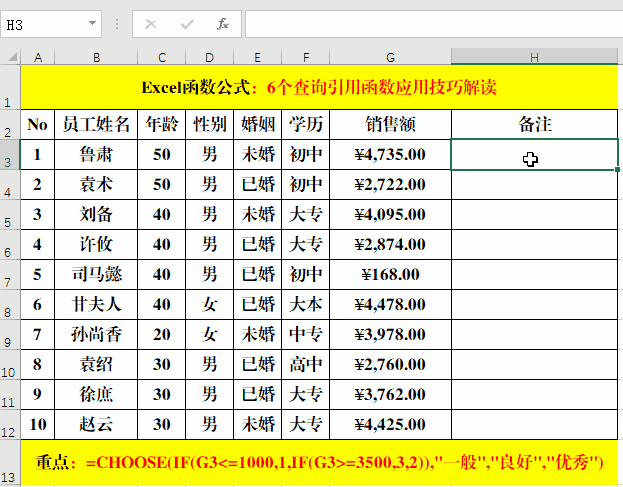Click sales cell '¥4,095.00'
The image size is (623, 487).
391,215
